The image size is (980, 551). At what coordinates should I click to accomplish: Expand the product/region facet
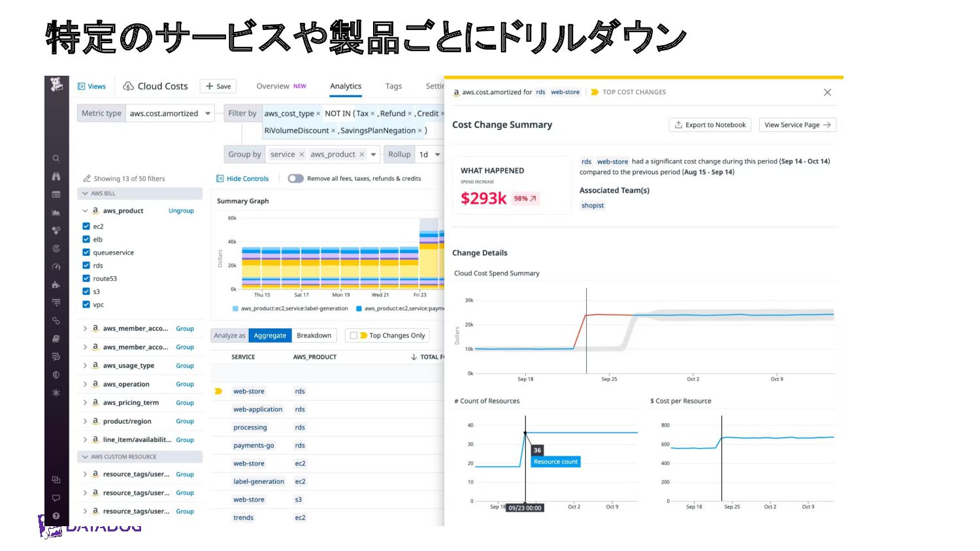point(85,421)
